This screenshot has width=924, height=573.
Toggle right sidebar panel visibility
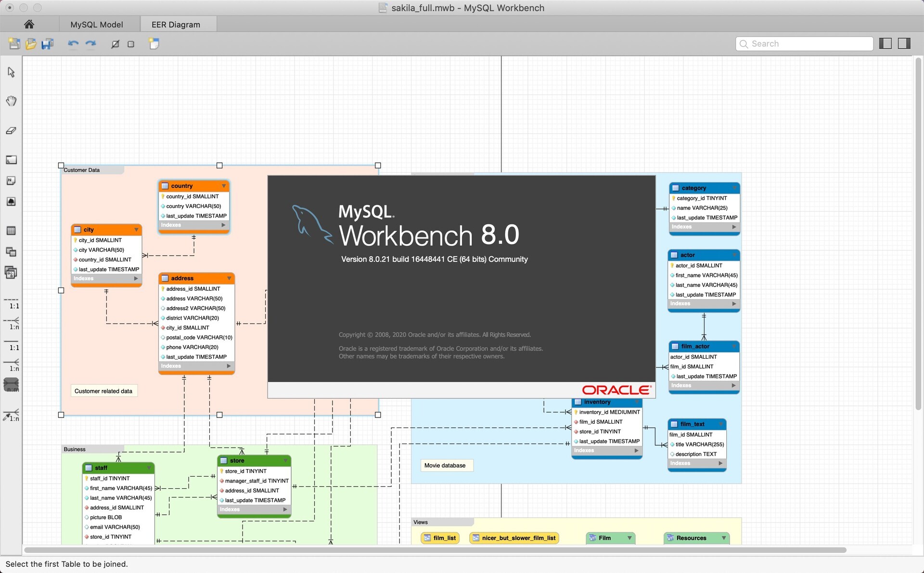coord(907,43)
